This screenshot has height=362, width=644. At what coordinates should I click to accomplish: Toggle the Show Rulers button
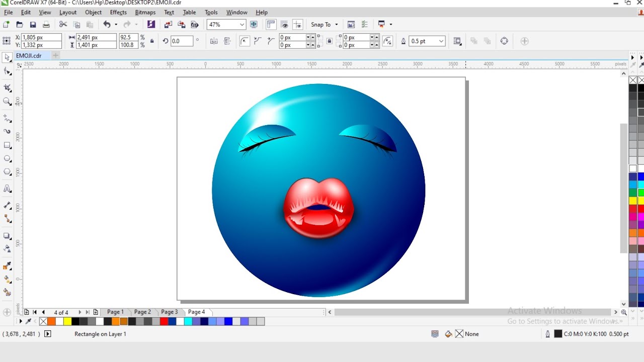[271, 24]
